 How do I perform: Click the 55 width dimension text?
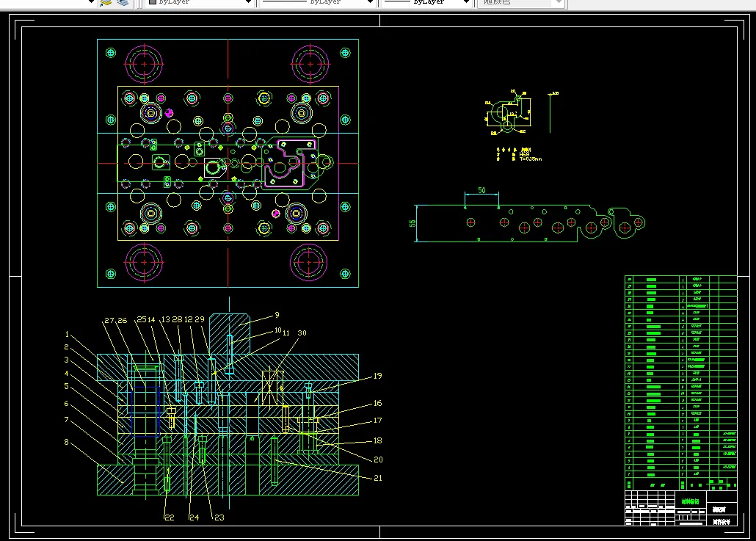pyautogui.click(x=412, y=222)
